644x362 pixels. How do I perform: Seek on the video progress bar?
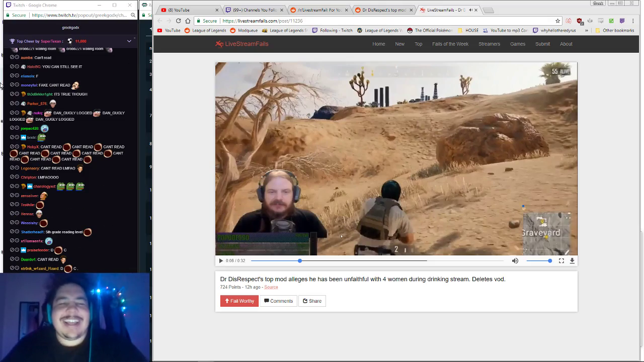377,261
